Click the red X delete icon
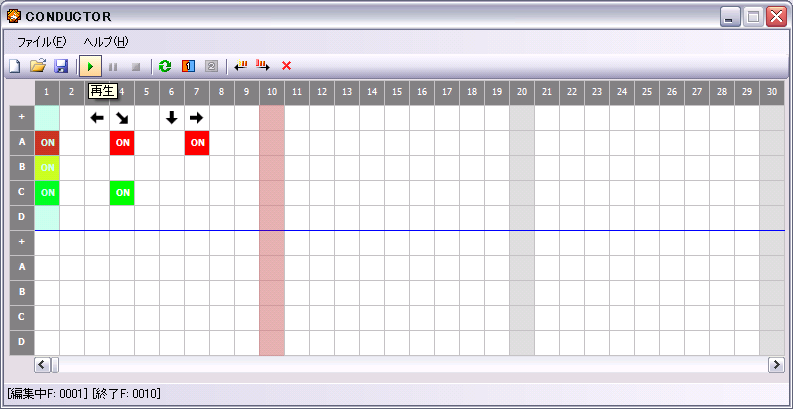The width and height of the screenshot is (793, 409). [286, 66]
